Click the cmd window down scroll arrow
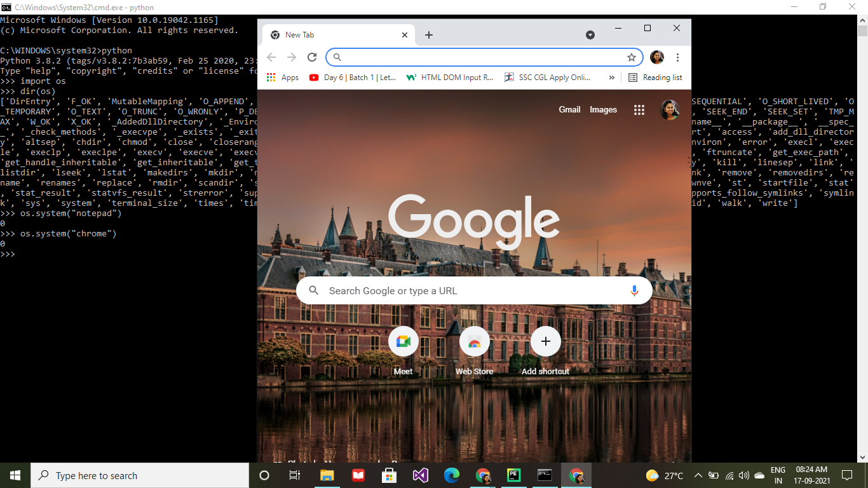This screenshot has width=868, height=488. (x=862, y=457)
